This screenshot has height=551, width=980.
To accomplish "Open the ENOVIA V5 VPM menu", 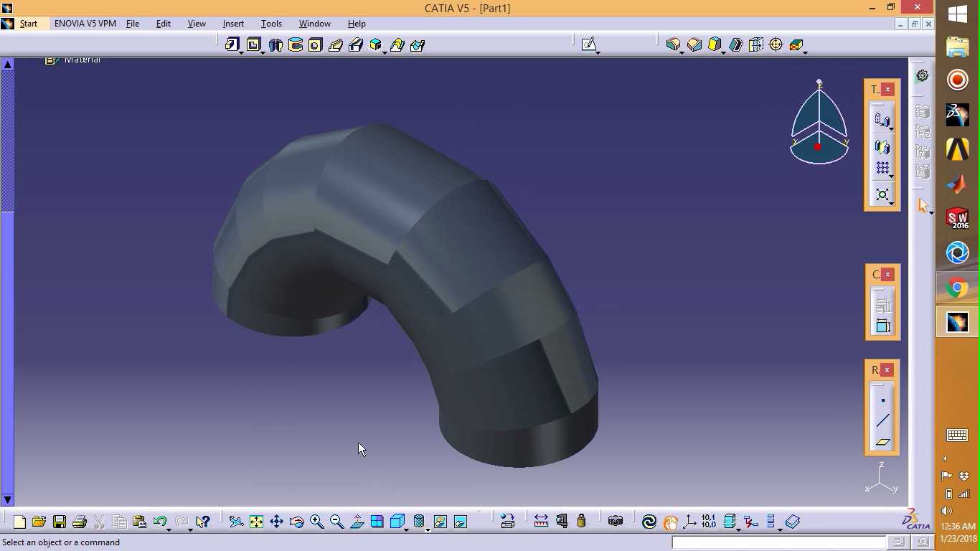I will click(x=85, y=24).
